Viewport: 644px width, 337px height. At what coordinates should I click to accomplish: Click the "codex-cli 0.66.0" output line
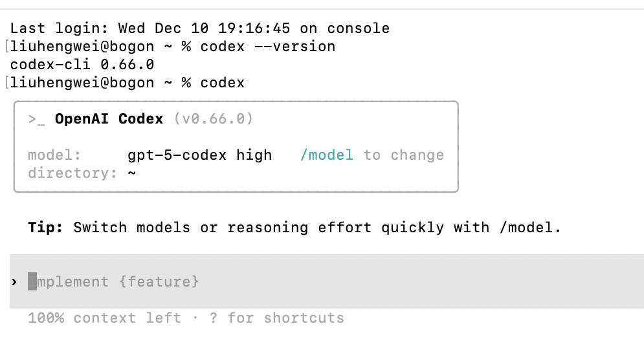tap(82, 65)
